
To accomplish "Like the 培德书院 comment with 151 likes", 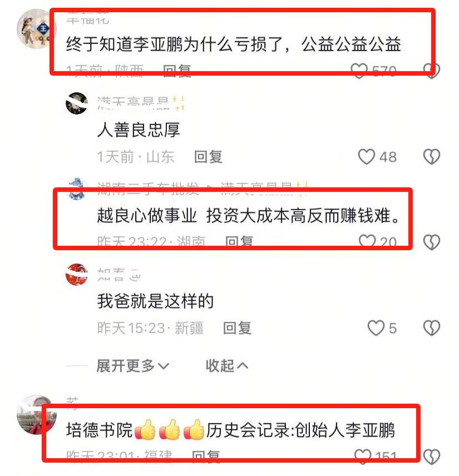I will [363, 457].
